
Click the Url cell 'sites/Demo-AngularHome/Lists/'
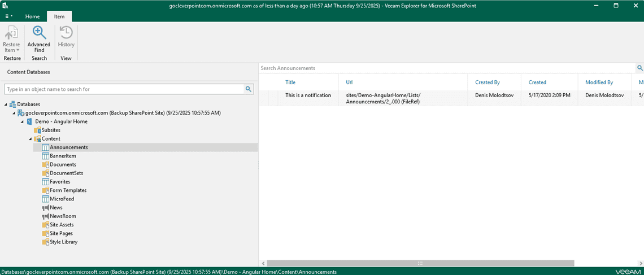click(x=384, y=95)
